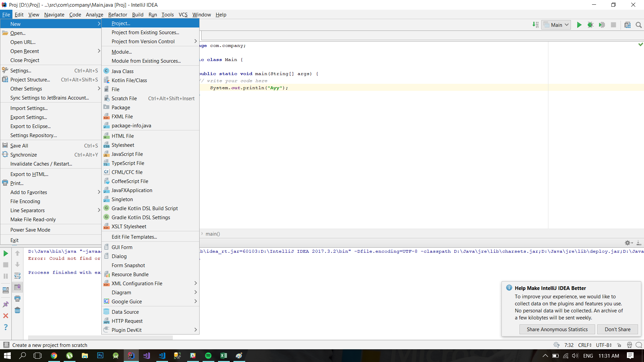Expand the XML Configuration File submenu
Screen dimensions: 644x362
click(x=150, y=283)
